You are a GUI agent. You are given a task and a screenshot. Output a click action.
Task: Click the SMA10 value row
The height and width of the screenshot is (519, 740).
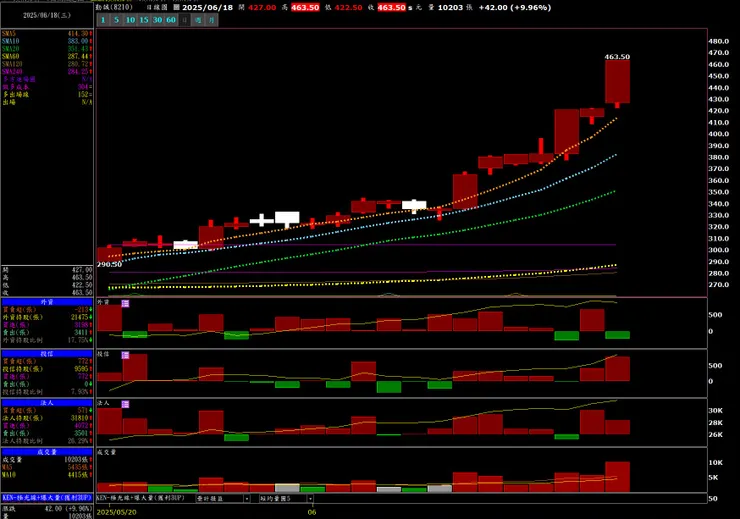coord(47,41)
